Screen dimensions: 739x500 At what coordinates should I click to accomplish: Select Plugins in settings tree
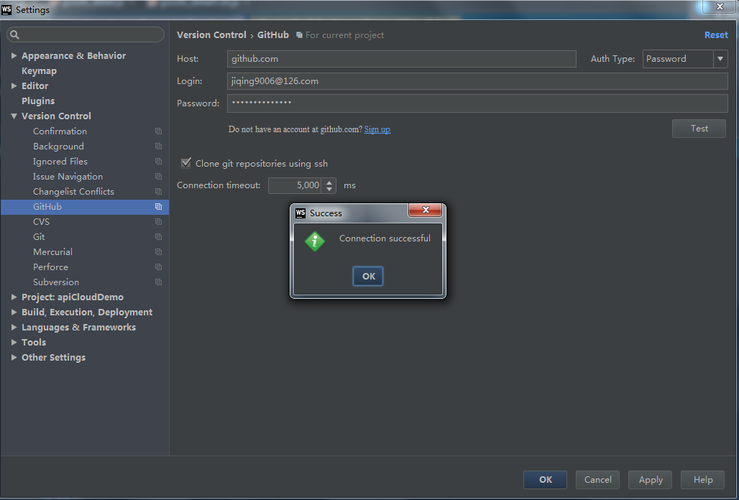38,101
